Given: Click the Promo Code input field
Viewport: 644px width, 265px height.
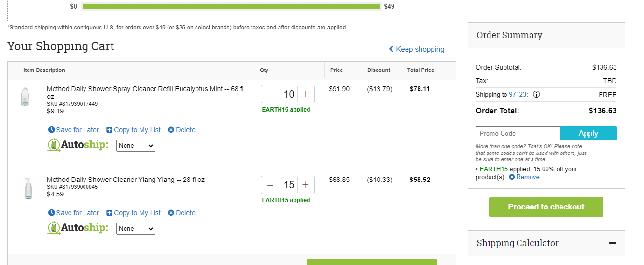Looking at the screenshot, I should tap(518, 133).
